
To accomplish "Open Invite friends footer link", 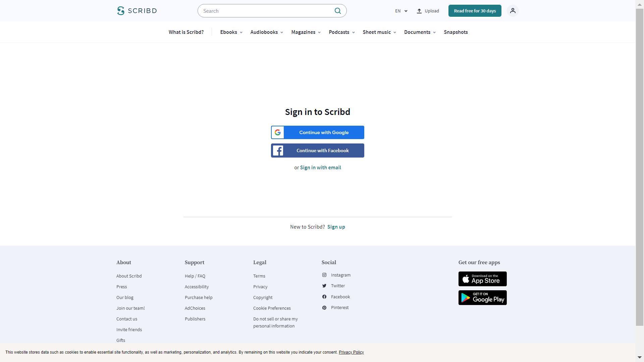I will [x=129, y=330].
